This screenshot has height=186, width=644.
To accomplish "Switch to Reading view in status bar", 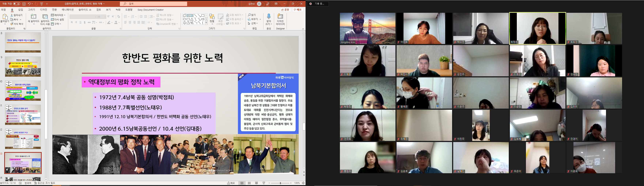I will [257, 183].
